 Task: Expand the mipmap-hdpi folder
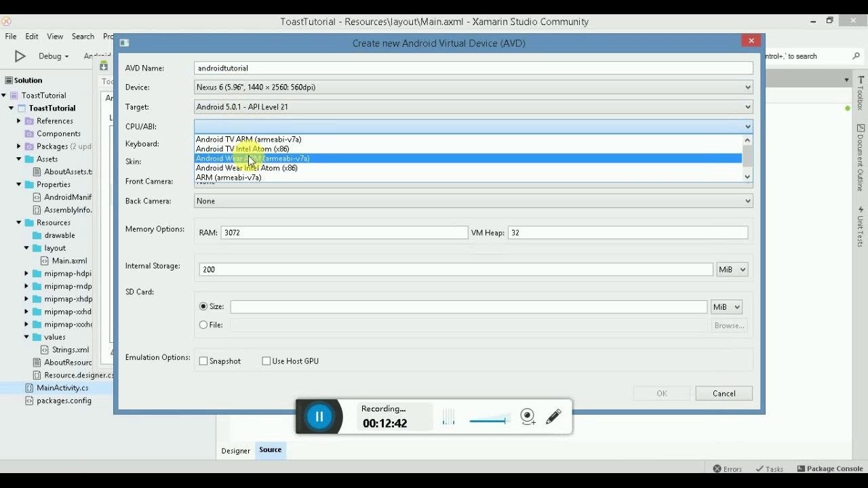pyautogui.click(x=26, y=274)
